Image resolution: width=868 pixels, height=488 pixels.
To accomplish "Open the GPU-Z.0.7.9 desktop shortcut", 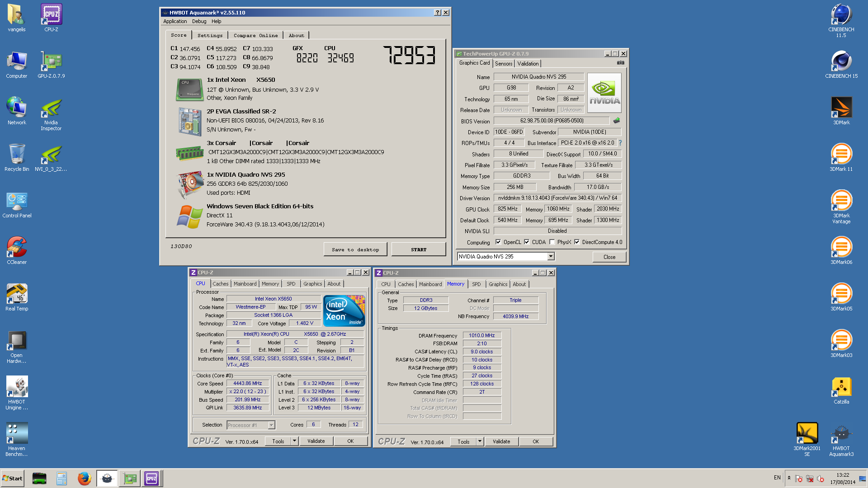I will 51,65.
